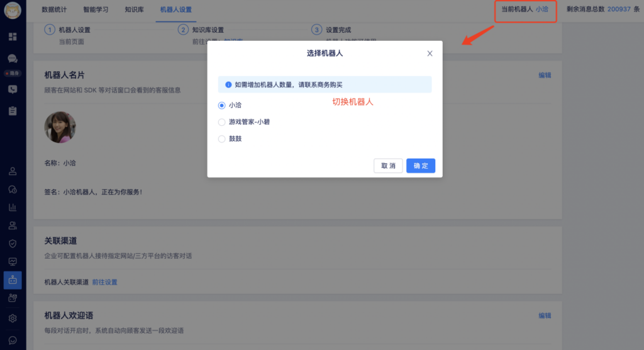The image size is (644, 350).
Task: Open the chat conversations icon in sidebar
Action: pyautogui.click(x=13, y=59)
